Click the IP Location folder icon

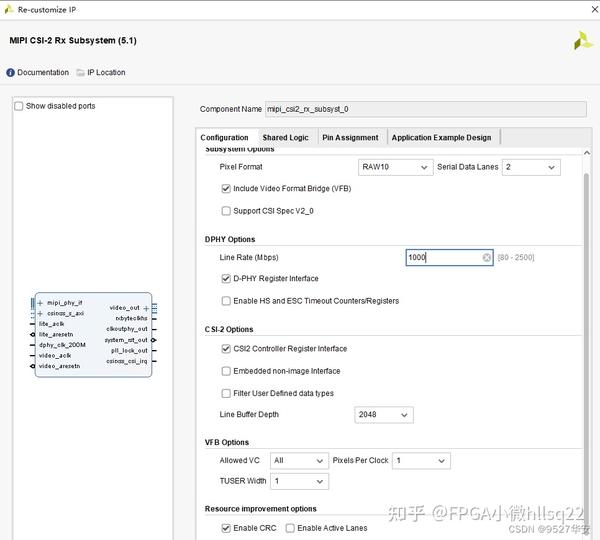pos(80,72)
